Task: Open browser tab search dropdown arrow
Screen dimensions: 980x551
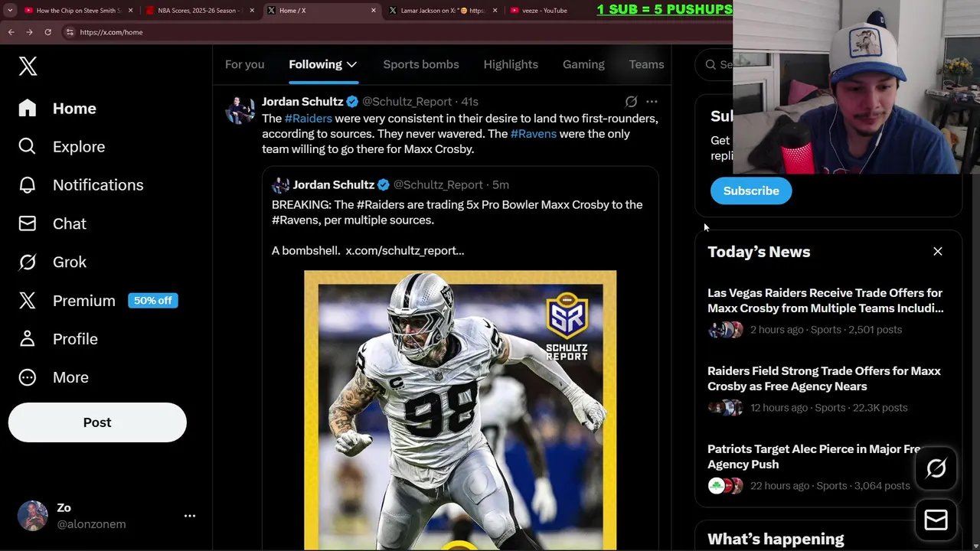Action: [x=10, y=11]
